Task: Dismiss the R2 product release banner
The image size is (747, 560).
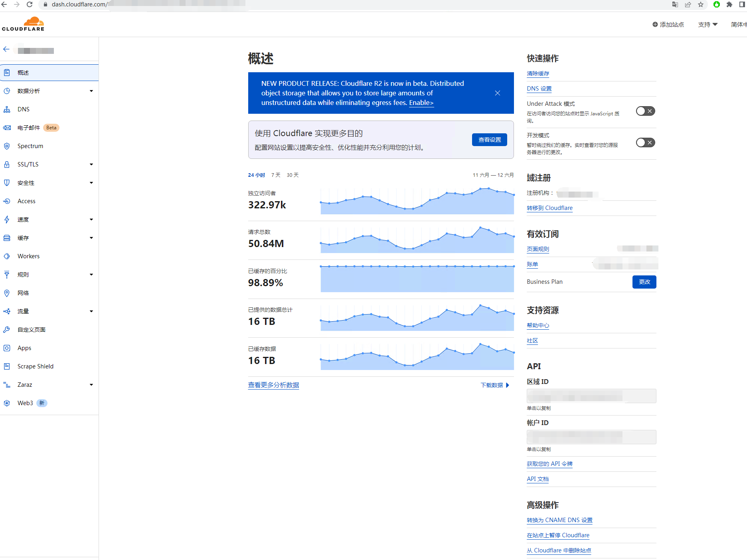Action: coord(497,93)
